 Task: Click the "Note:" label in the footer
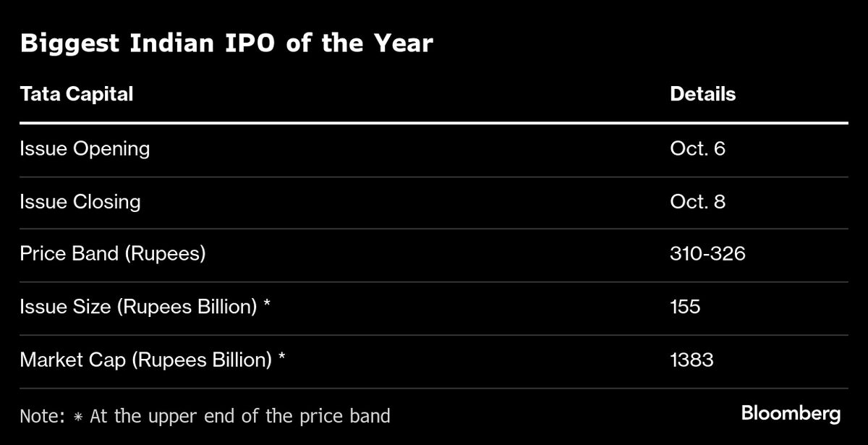point(43,416)
